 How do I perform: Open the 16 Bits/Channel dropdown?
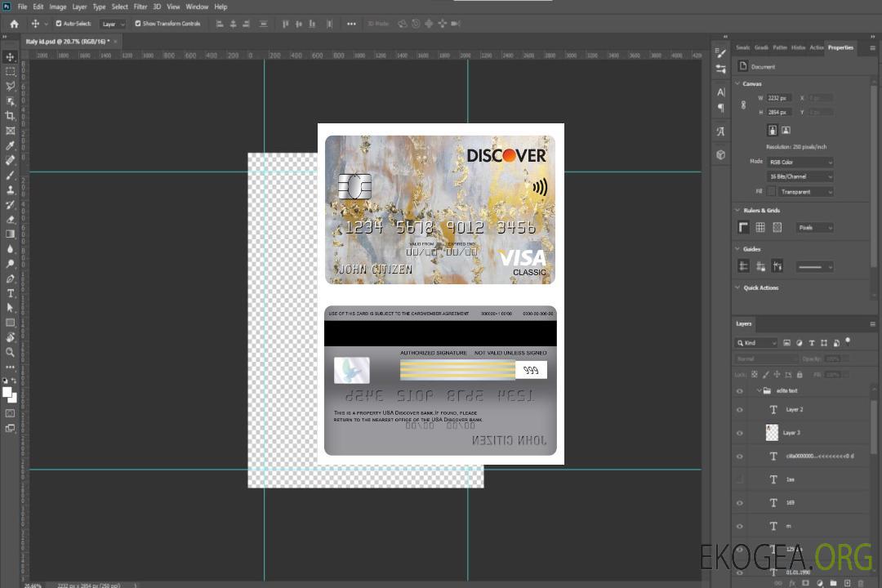point(800,176)
